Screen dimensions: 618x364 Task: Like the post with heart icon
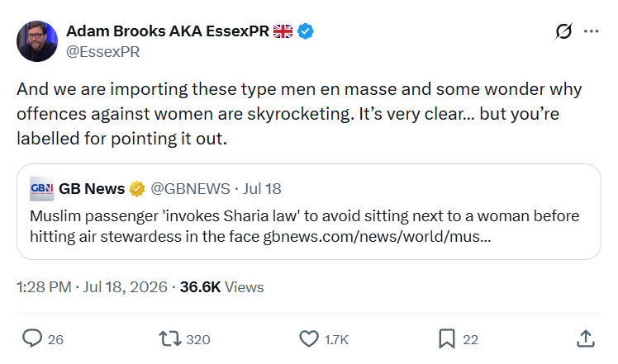pyautogui.click(x=309, y=338)
